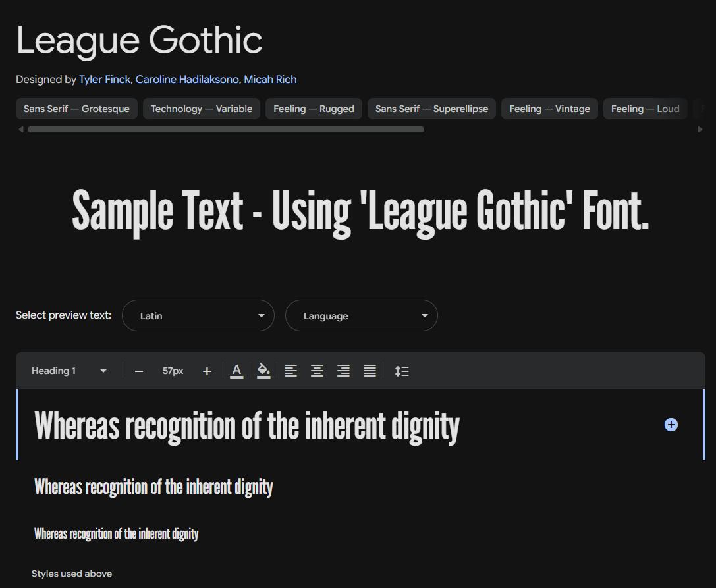Choose the Feeling — Rugged tag
Screen dimensions: 716x588
[x=314, y=109]
